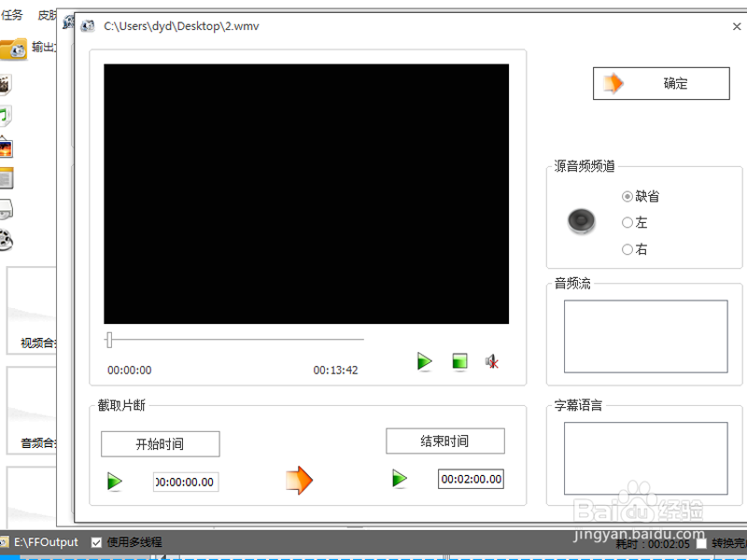The width and height of the screenshot is (747, 560).
Task: Toggle the 转换完 checkbox in status bar
Action: click(701, 543)
